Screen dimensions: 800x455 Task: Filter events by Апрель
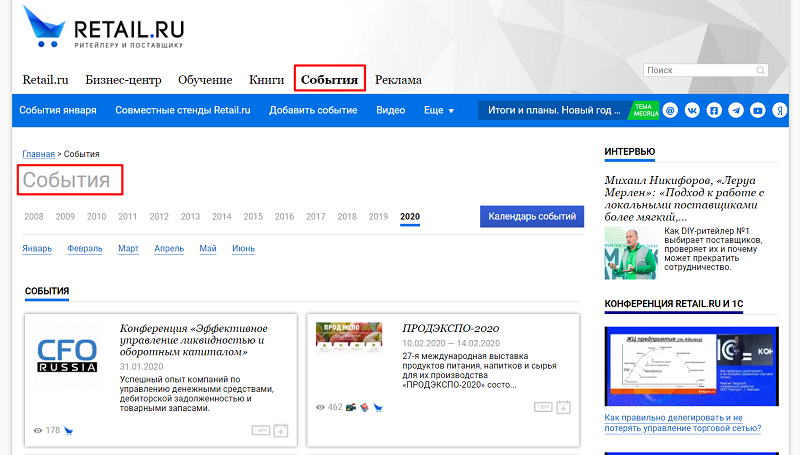pyautogui.click(x=169, y=248)
